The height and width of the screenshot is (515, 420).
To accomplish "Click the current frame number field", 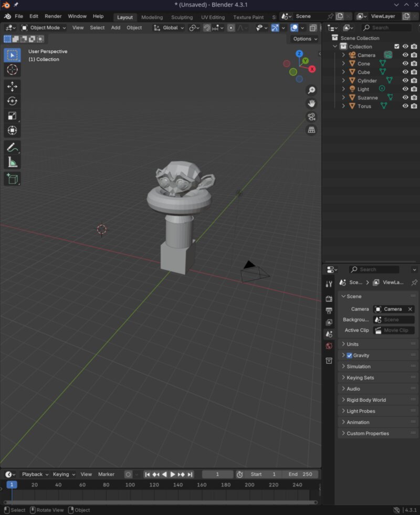I will 217,474.
